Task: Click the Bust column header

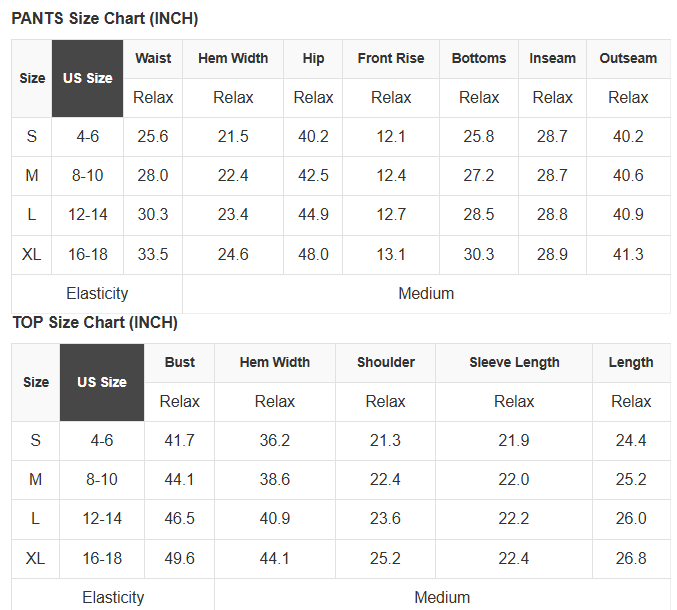Action: coord(180,363)
